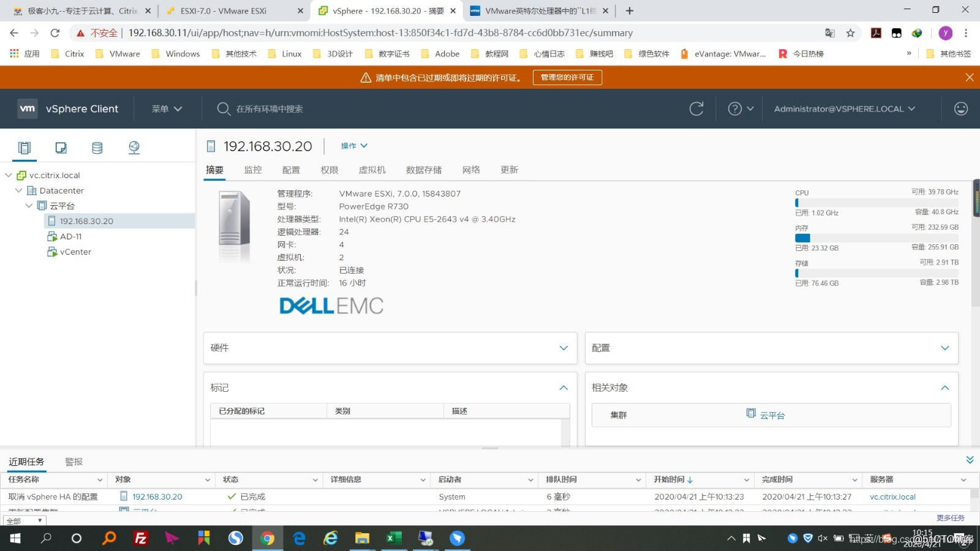Viewport: 980px width, 551px height.
Task: Click the browser address bar URL
Action: 380,33
